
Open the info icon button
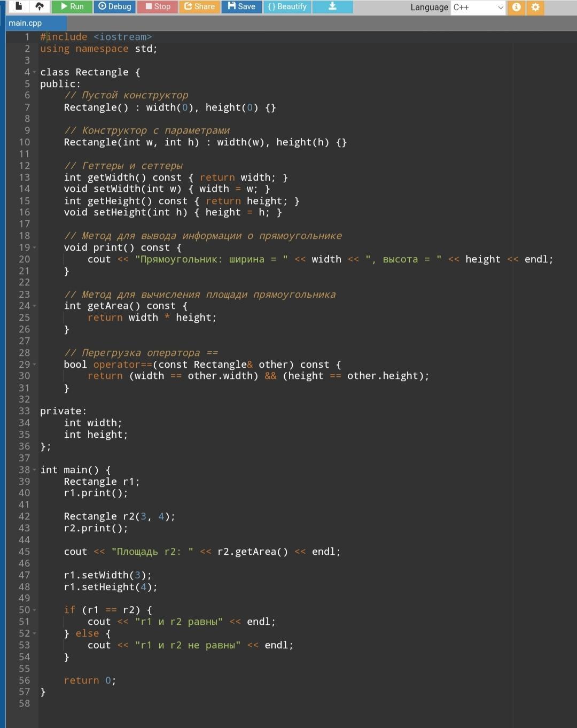(x=516, y=7)
